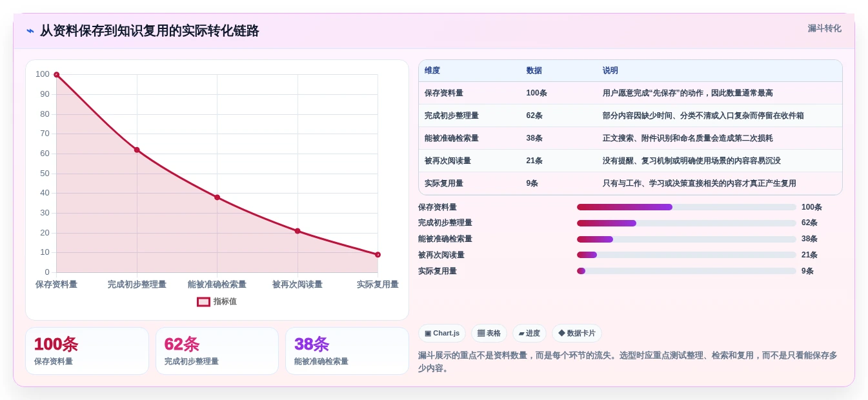Click the y-axis value 50
Viewport: 868px width, 400px height.
[x=45, y=173]
